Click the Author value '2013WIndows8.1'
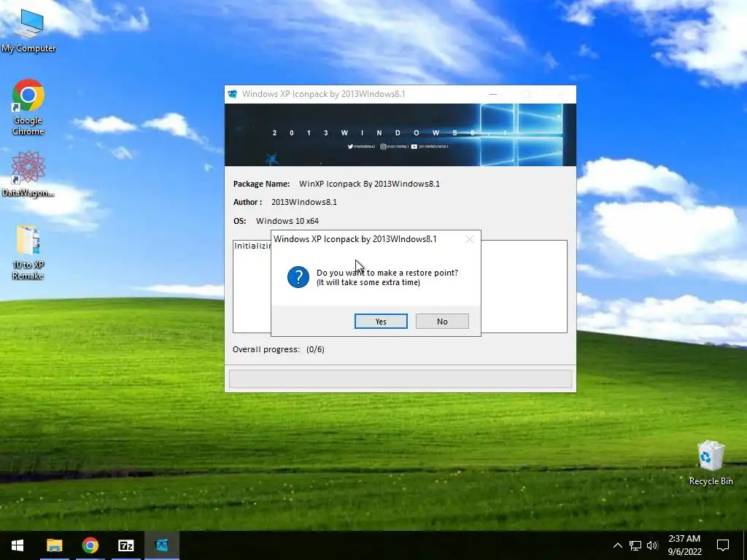The width and height of the screenshot is (747, 560). coord(304,202)
